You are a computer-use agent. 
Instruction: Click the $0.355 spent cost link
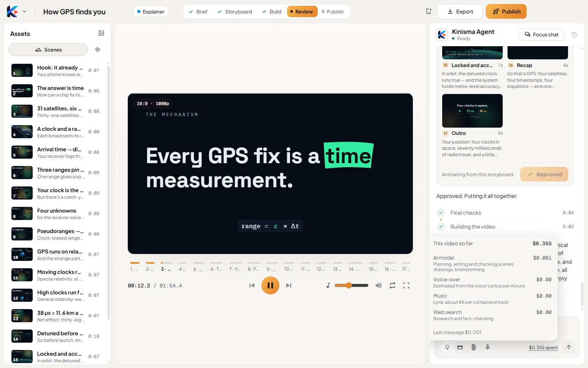[543, 348]
